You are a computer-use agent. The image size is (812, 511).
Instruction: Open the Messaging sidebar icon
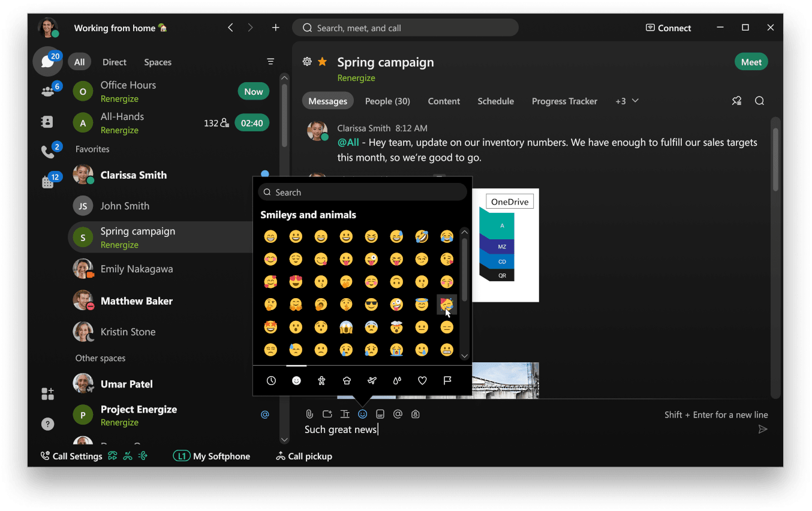47,62
